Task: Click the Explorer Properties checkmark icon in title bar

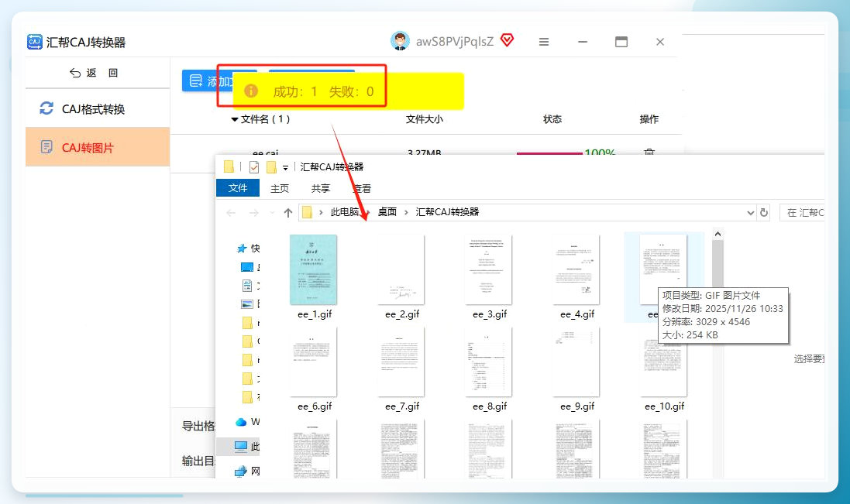Action: pyautogui.click(x=253, y=167)
